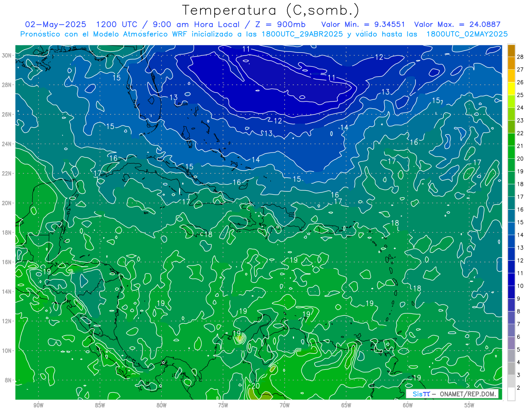The width and height of the screenshot is (532, 411).
Task: Select the 'Z = 900mb' level text
Action: 282,24
